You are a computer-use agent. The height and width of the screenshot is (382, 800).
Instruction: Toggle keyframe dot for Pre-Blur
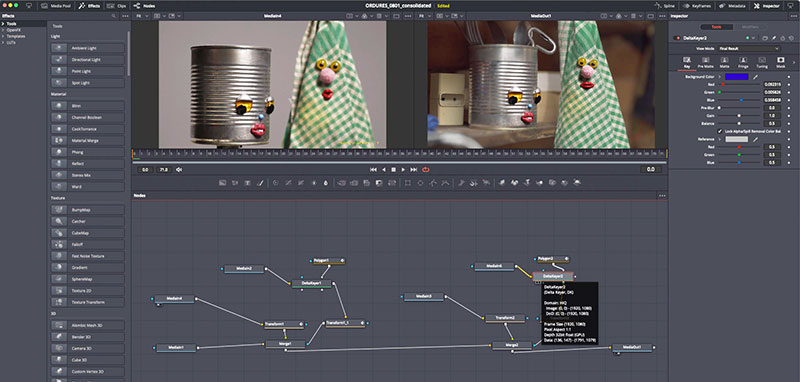click(x=789, y=108)
